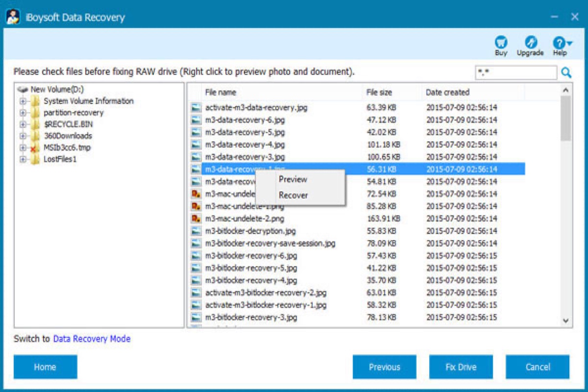The image size is (588, 392).
Task: Select the $RECYCLE.BIN folder in tree
Action: click(x=68, y=124)
